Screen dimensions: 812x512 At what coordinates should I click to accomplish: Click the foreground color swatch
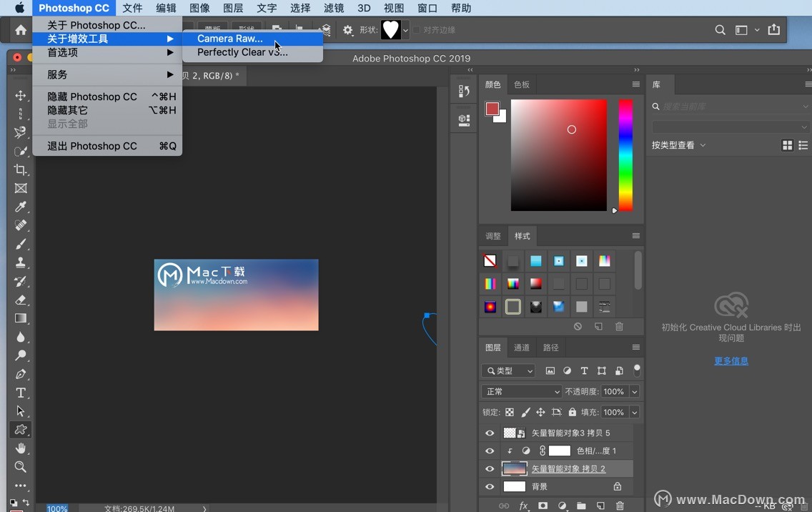pos(492,108)
